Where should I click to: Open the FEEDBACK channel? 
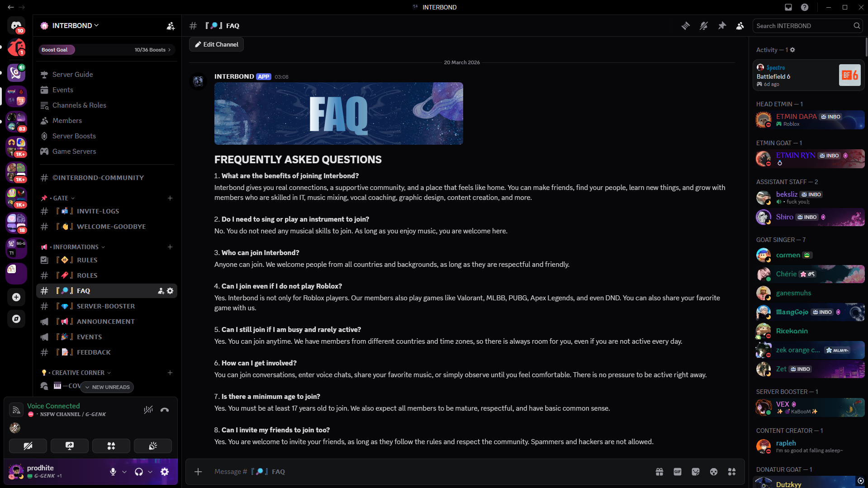coord(107,352)
